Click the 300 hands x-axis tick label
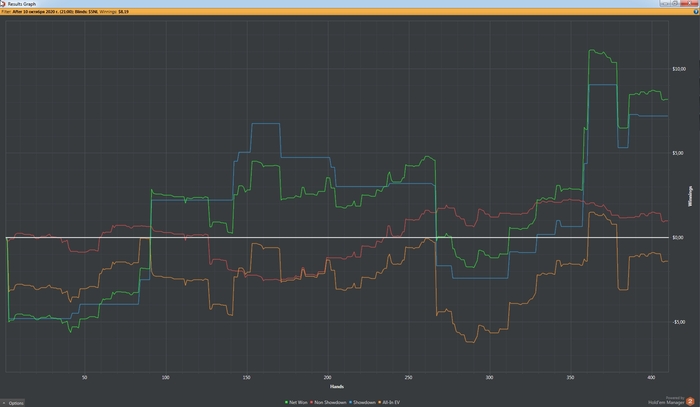700x407 pixels. [x=489, y=378]
